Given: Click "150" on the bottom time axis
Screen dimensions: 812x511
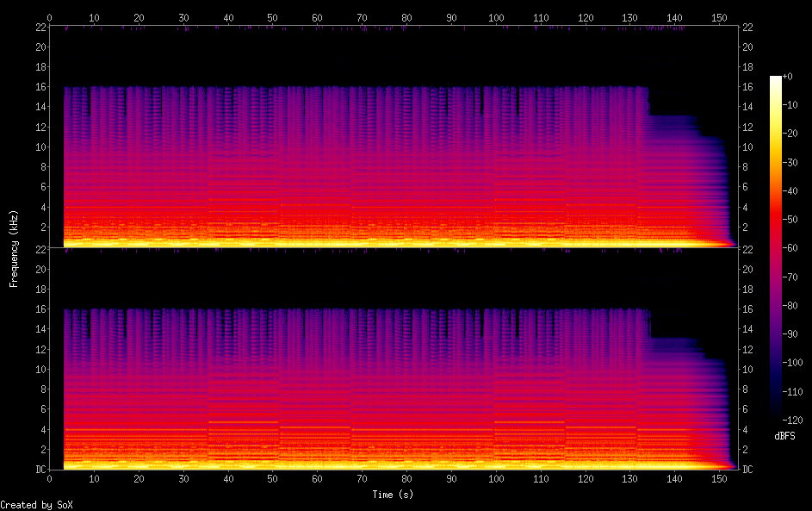Looking at the screenshot, I should coord(719,479).
